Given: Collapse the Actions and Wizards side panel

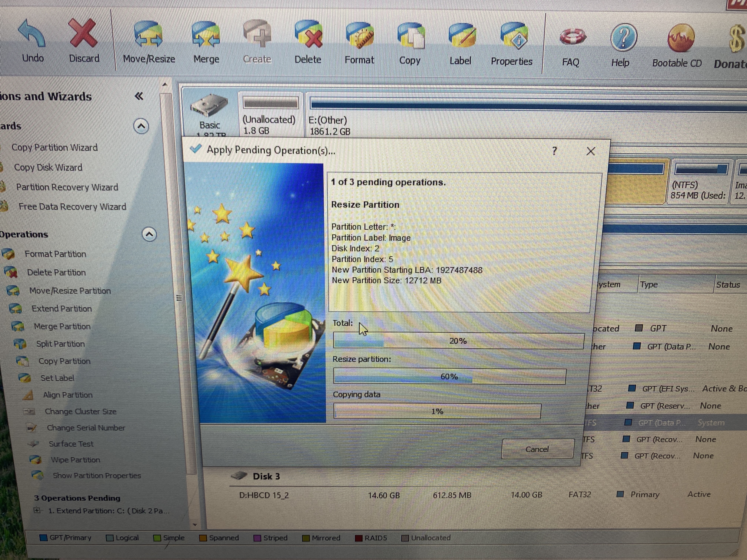Looking at the screenshot, I should click(139, 96).
